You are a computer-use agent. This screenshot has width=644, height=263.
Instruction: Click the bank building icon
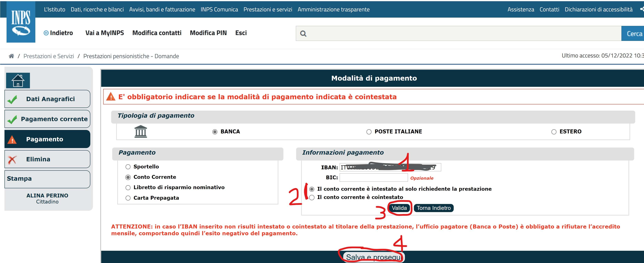click(141, 131)
